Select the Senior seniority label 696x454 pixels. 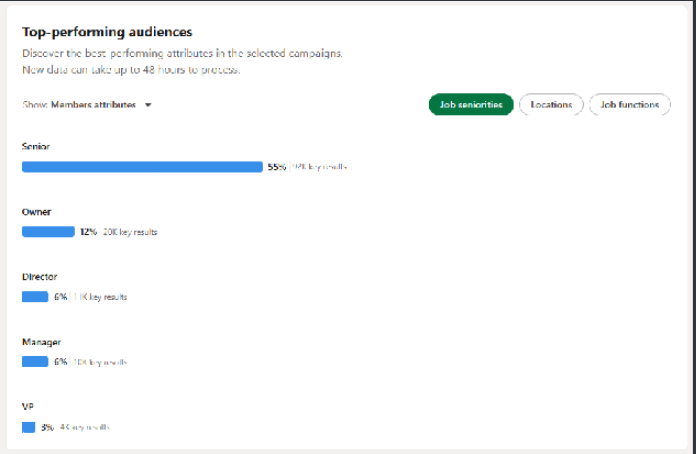coord(36,147)
